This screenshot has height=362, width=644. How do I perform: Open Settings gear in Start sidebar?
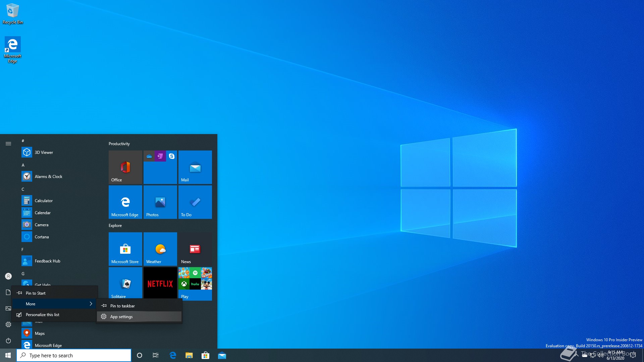point(8,324)
